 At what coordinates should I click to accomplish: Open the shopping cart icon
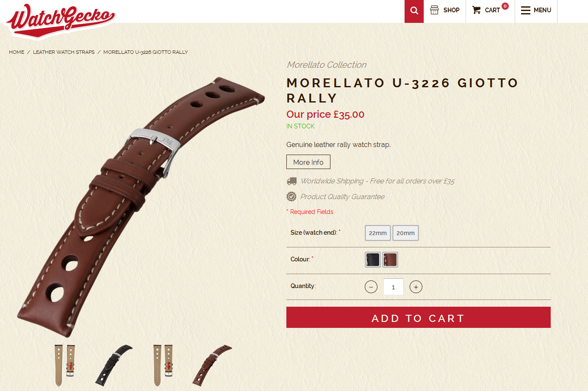(x=477, y=10)
